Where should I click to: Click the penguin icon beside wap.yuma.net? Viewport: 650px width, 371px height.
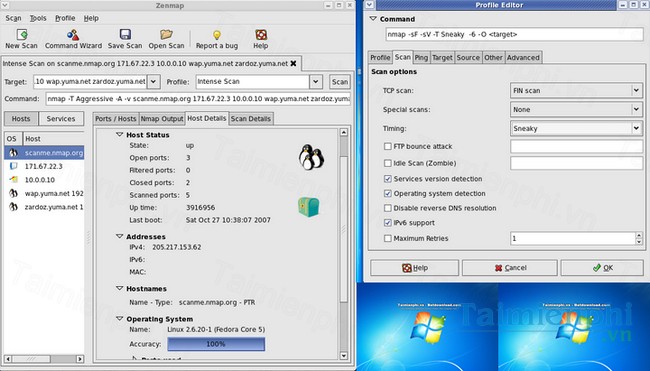pyautogui.click(x=13, y=193)
